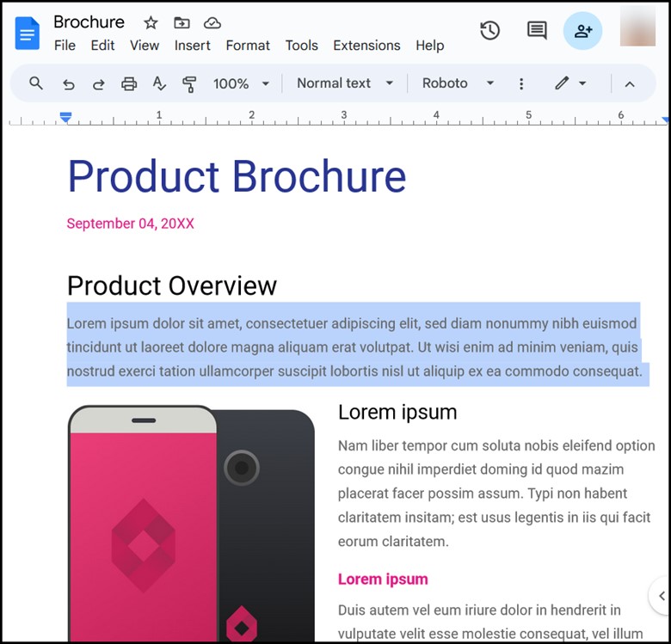
Task: Click the pink Lorem ipsum subheading
Action: click(x=383, y=579)
